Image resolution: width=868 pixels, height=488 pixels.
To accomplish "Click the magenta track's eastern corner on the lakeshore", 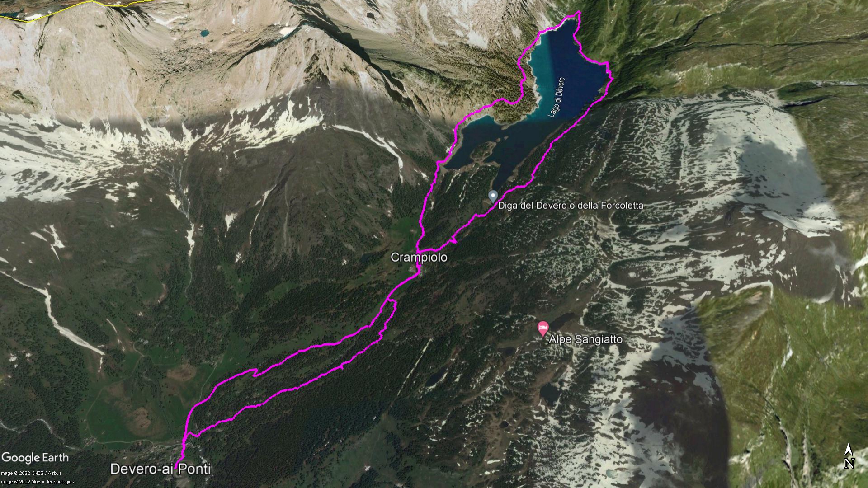I will coord(611,79).
